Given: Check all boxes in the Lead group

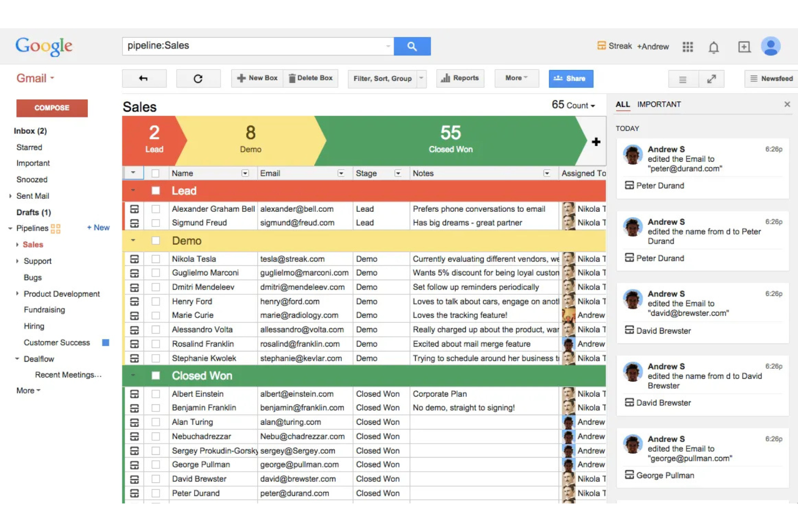Looking at the screenshot, I should (x=156, y=191).
